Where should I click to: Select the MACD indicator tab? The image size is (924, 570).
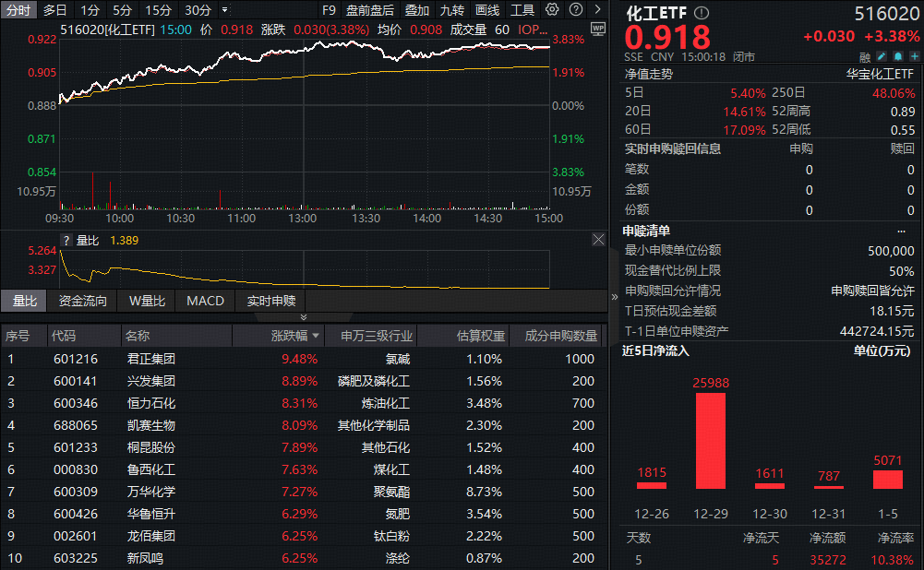(205, 301)
